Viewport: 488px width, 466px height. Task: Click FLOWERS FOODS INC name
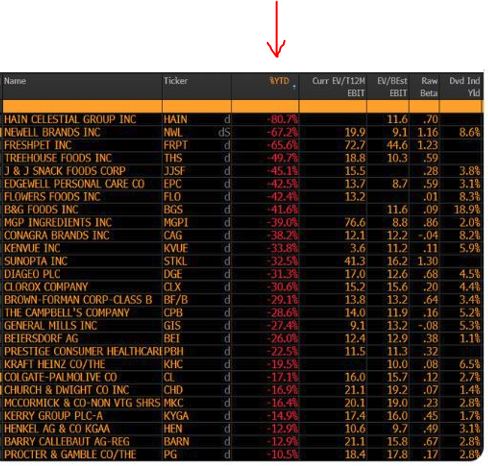tap(52, 197)
